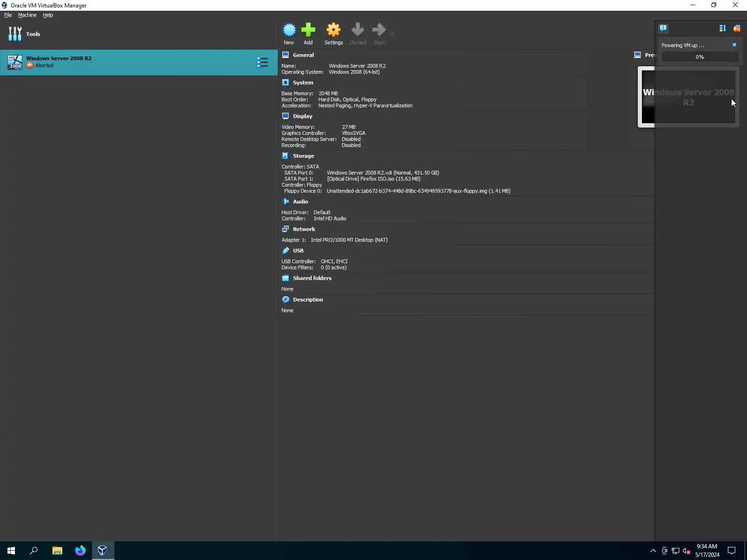Click the Preview section monitor icon

pos(637,55)
